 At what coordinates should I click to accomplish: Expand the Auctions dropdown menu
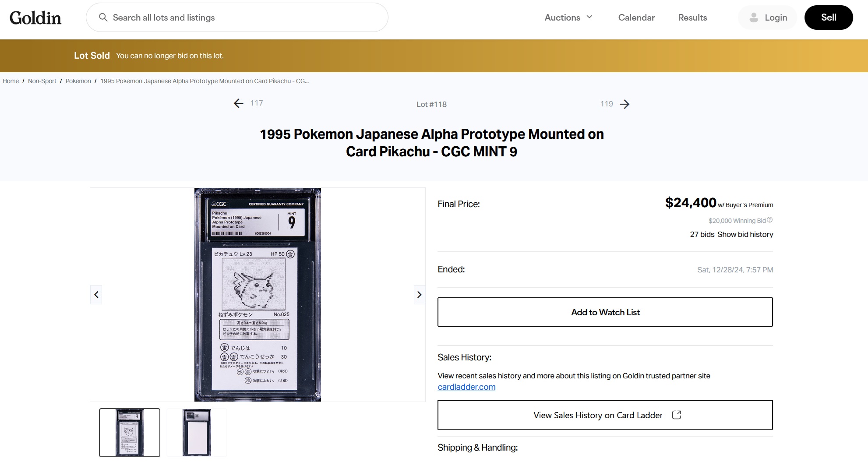click(568, 18)
